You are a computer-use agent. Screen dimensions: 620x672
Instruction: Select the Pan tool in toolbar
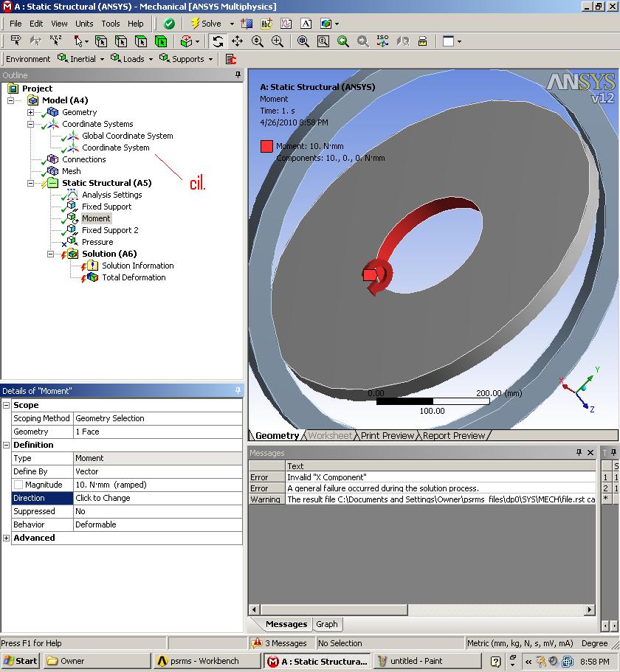pos(237,42)
